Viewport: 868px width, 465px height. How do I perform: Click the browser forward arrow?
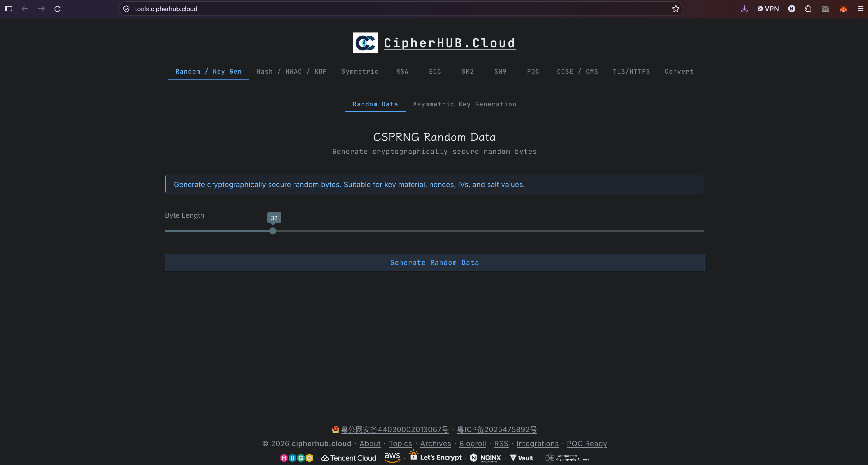[41, 9]
